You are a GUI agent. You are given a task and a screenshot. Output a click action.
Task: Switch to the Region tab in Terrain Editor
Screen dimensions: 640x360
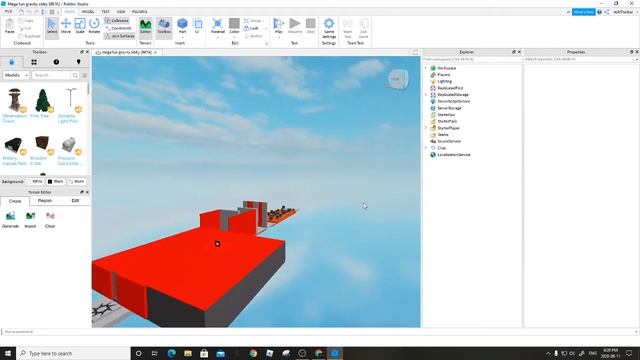pyautogui.click(x=45, y=200)
